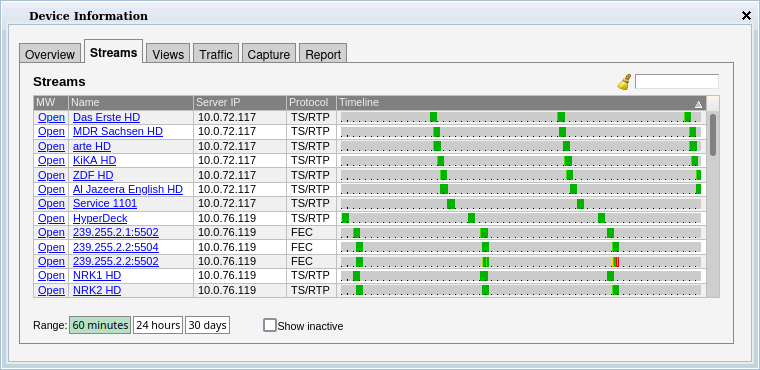The height and width of the screenshot is (370, 760).
Task: Click Open in the Das Erste HD row
Action: 51,117
